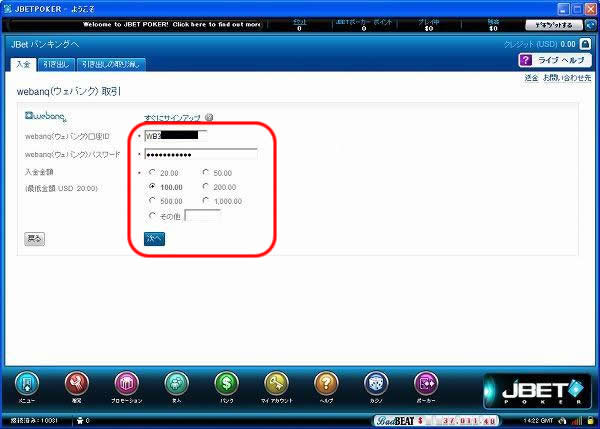600x429 pixels.
Task: Select the 50.00 deposit amount
Action: pos(206,173)
